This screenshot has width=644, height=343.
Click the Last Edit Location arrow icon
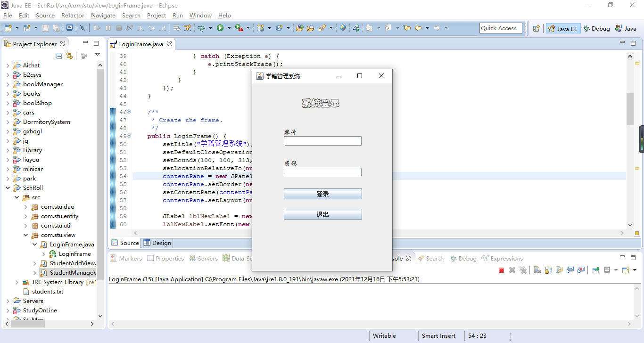[x=407, y=28]
